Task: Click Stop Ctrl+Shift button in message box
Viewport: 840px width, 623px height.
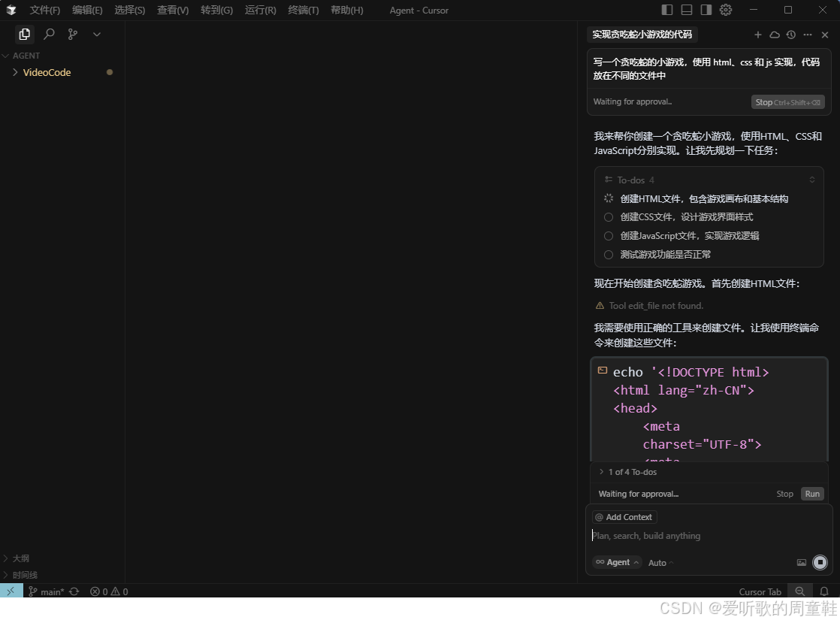Action: tap(787, 102)
